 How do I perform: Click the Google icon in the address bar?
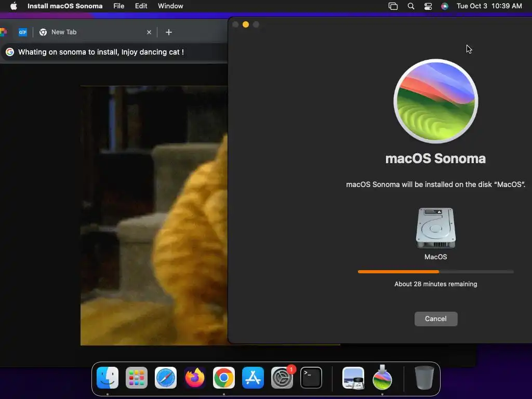[10, 52]
